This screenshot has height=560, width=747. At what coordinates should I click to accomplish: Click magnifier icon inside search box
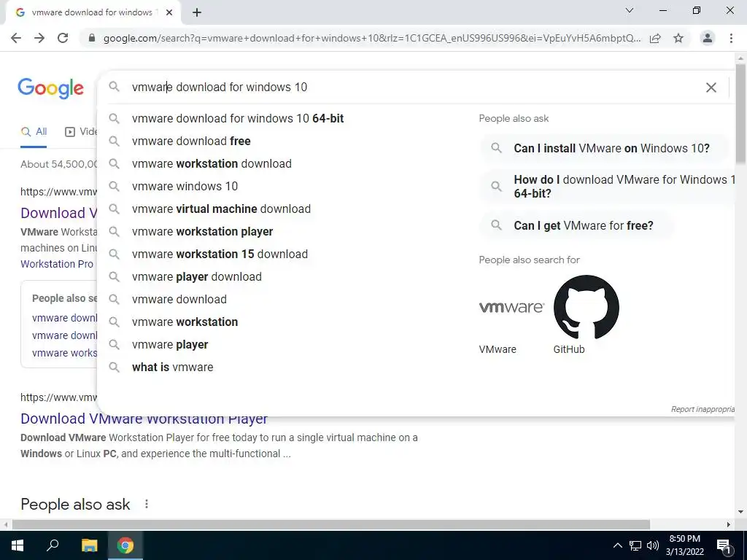pyautogui.click(x=114, y=87)
